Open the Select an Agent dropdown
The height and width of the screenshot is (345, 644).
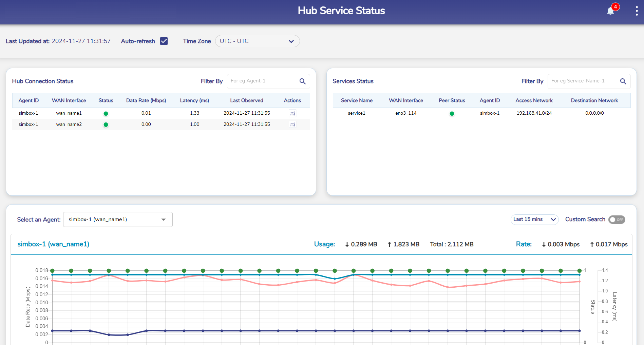coord(118,219)
